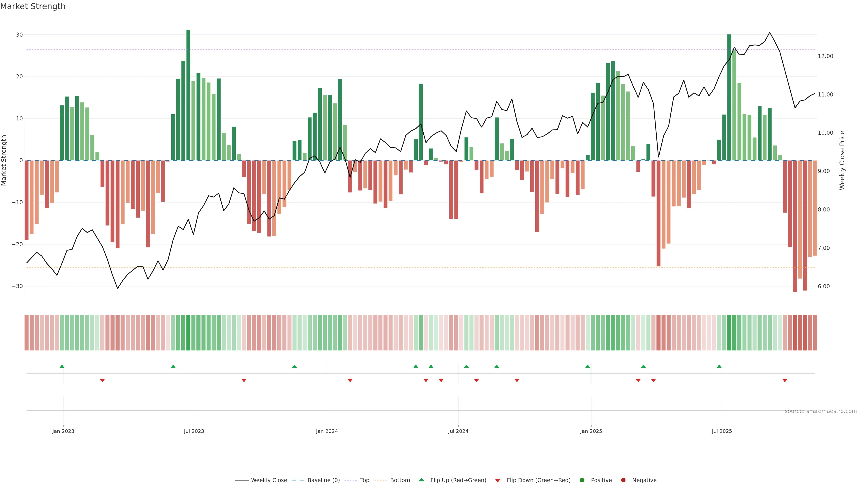The image size is (868, 488).
Task: Click the Positive green circle legend icon
Action: pyautogui.click(x=582, y=480)
